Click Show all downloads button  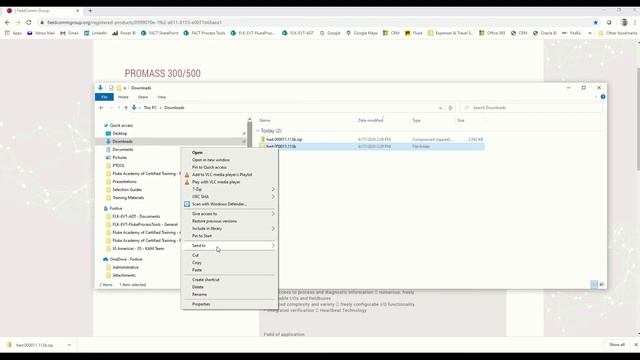pos(617,345)
